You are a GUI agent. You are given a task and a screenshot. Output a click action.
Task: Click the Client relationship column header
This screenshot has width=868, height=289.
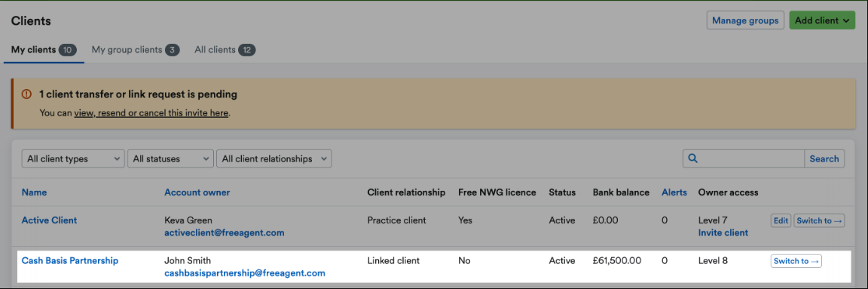click(406, 192)
